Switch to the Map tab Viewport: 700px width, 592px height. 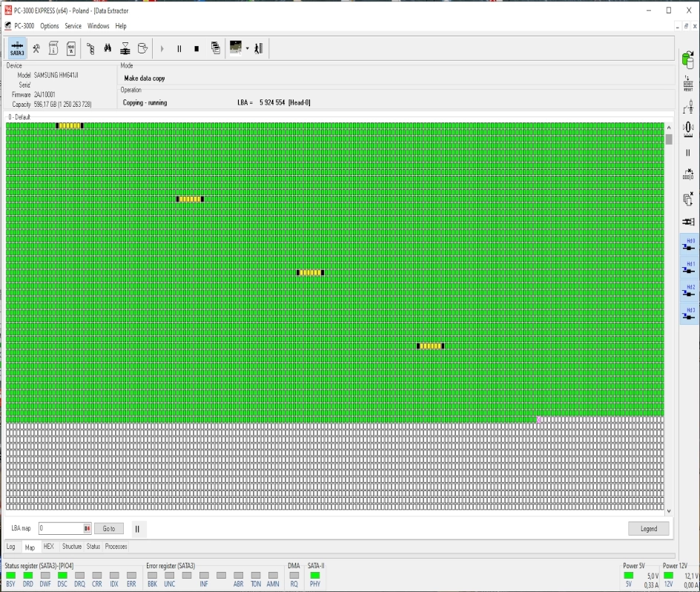tap(30, 547)
